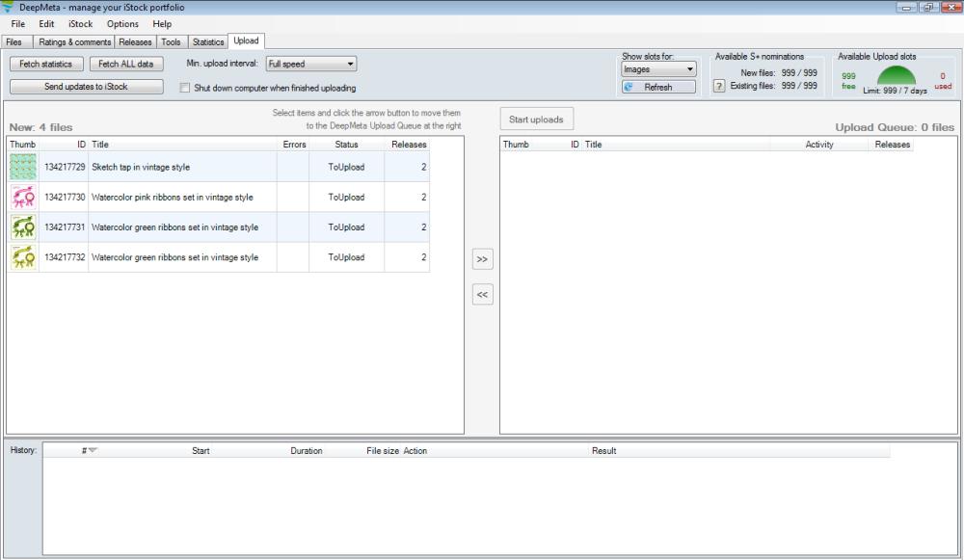Sort new files by ID column
The image size is (964, 560).
point(64,145)
